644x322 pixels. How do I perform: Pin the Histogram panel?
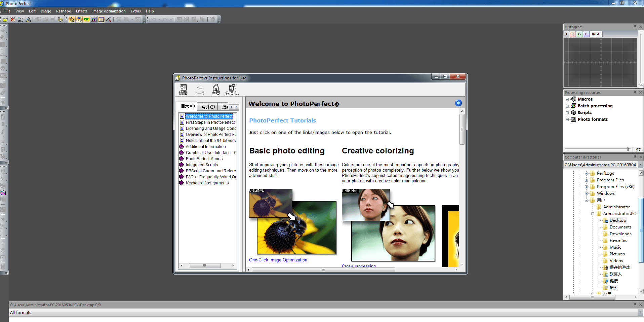pos(635,27)
